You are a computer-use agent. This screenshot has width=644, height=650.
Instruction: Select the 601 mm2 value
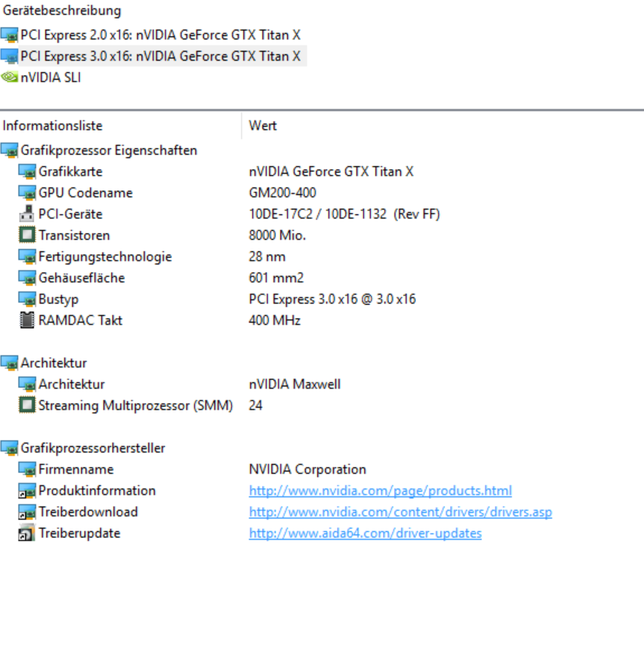pyautogui.click(x=276, y=278)
